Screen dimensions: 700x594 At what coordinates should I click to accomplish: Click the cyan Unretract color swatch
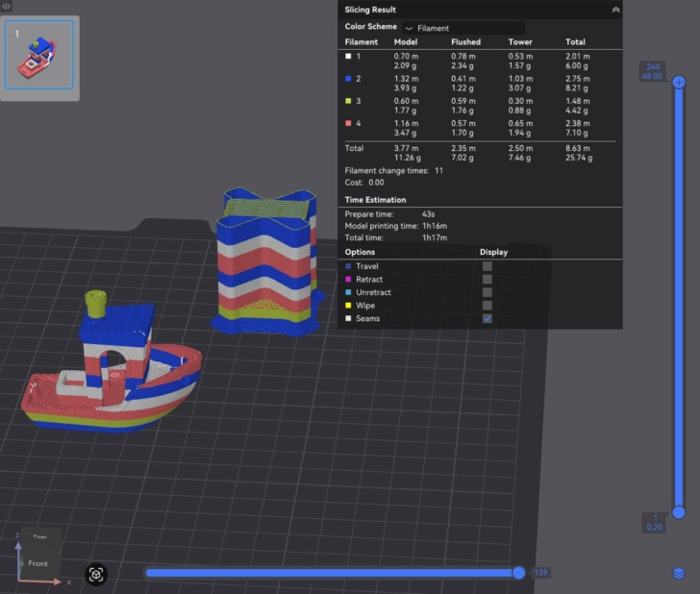[348, 292]
